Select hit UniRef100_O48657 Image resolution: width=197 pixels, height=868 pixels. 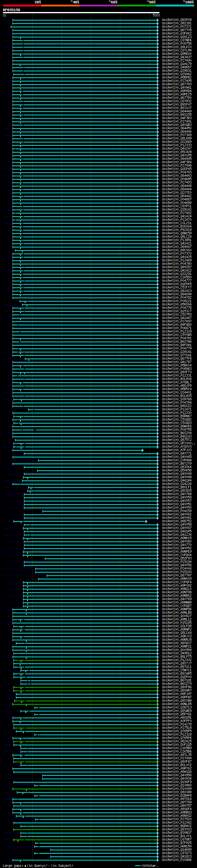coord(177,67)
